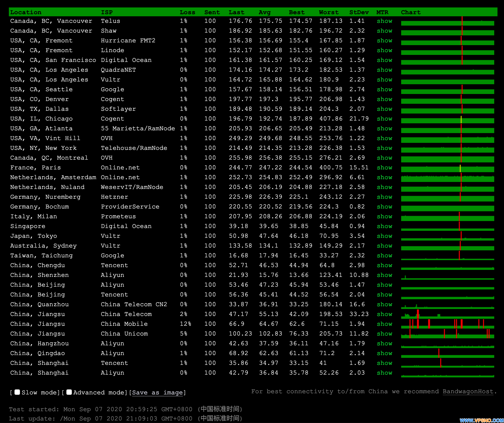This screenshot has width=504, height=423.
Task: Show MTR for New York Telehouse row
Action: pyautogui.click(x=384, y=148)
